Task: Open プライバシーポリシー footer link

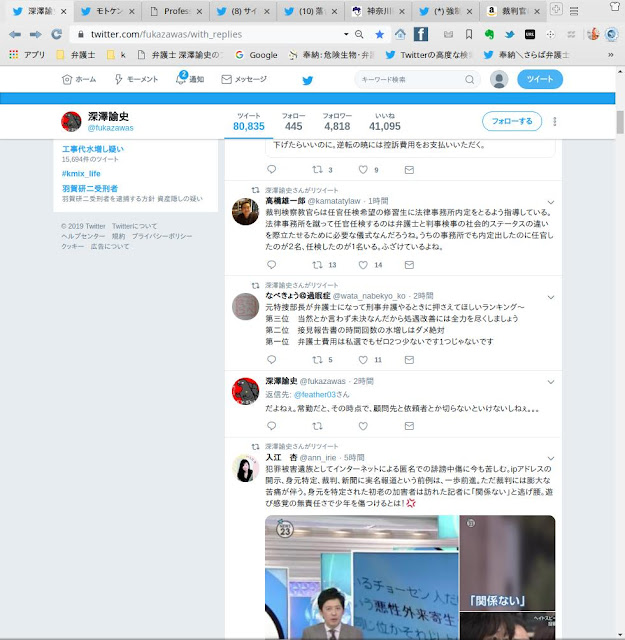Action: (162, 236)
